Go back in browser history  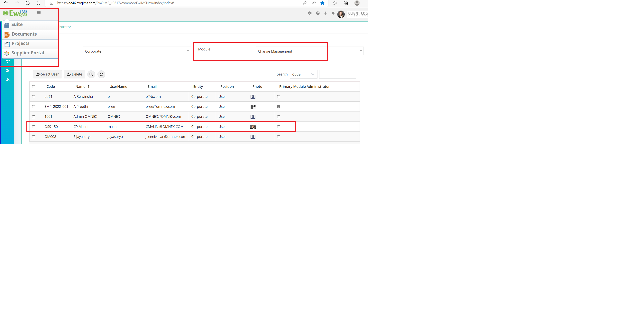pos(6,3)
